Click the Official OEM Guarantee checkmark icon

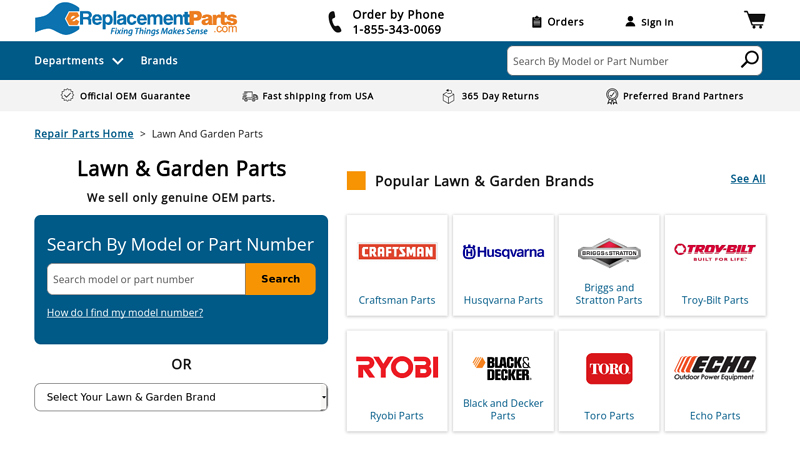pos(67,95)
